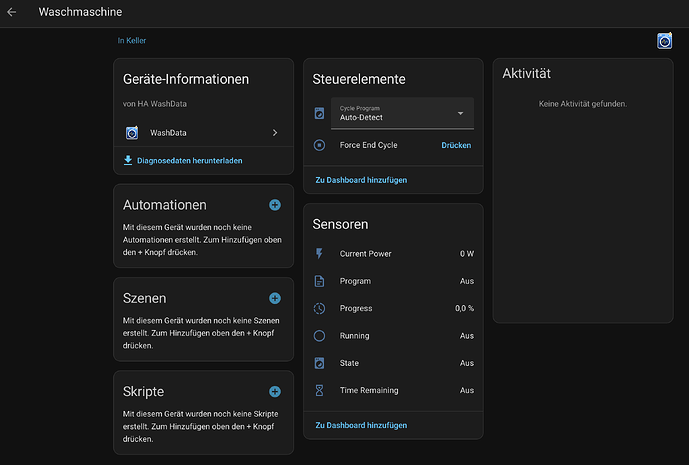Click the clock icon for Progress sensor
The width and height of the screenshot is (689, 465).
pyautogui.click(x=319, y=309)
